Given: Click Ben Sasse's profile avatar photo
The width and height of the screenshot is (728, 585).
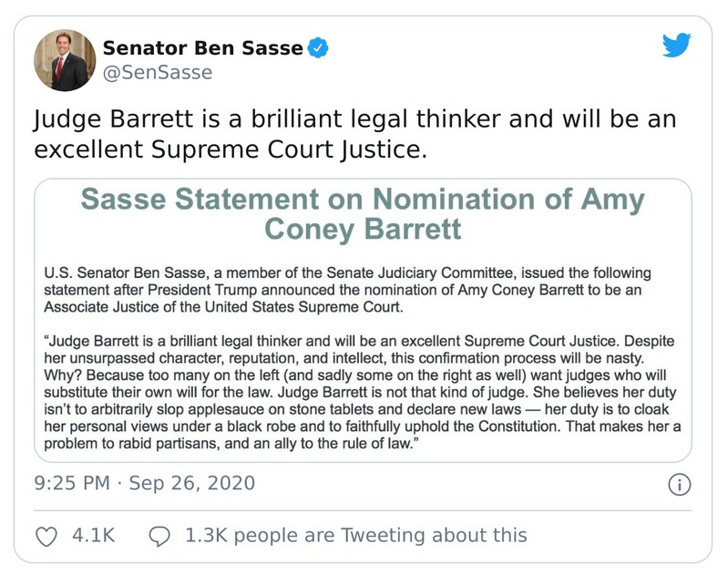Looking at the screenshot, I should coord(61,59).
